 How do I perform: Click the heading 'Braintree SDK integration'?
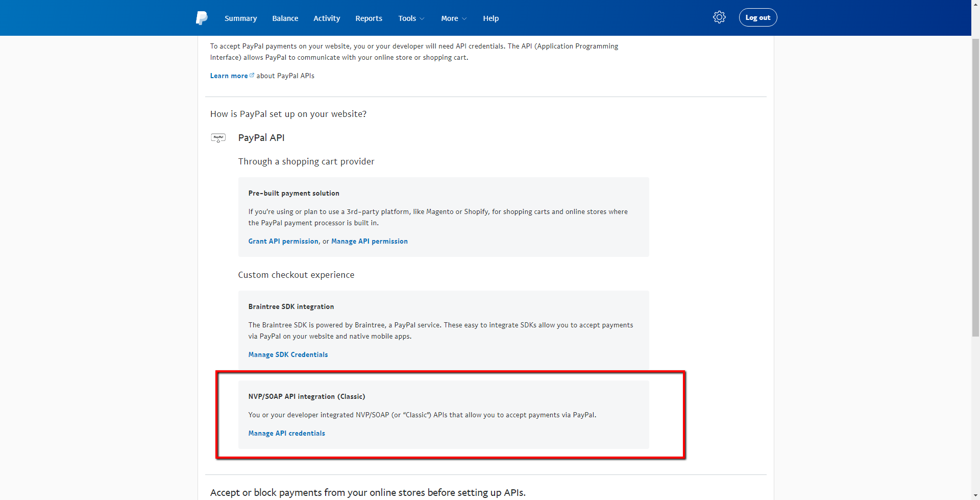tap(291, 306)
